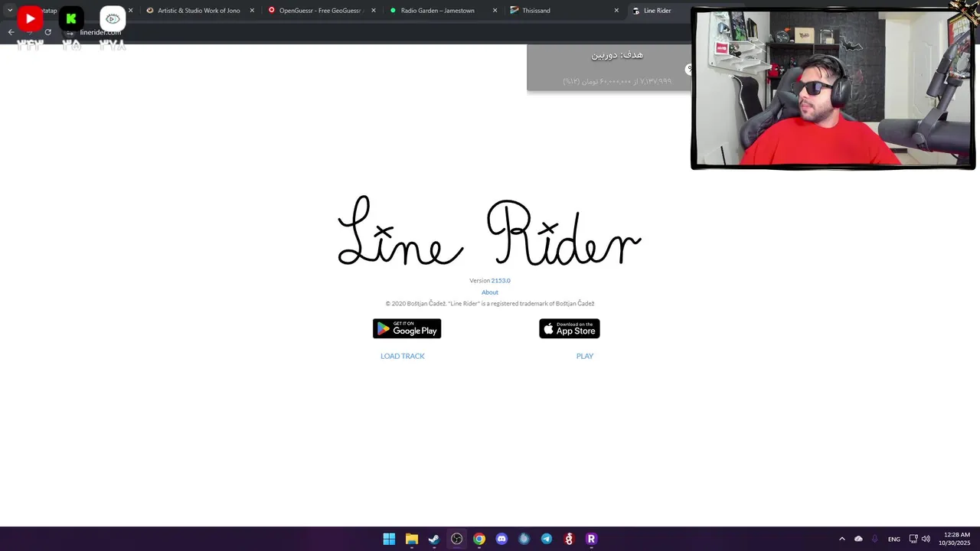
Task: Click the OneDrive cloud tray icon
Action: point(858,539)
